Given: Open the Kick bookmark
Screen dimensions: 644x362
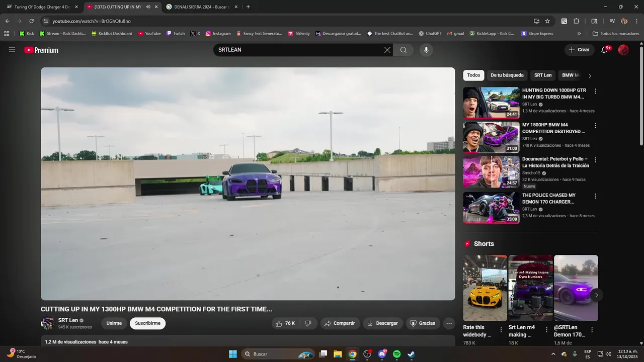Looking at the screenshot, I should click(27, 34).
